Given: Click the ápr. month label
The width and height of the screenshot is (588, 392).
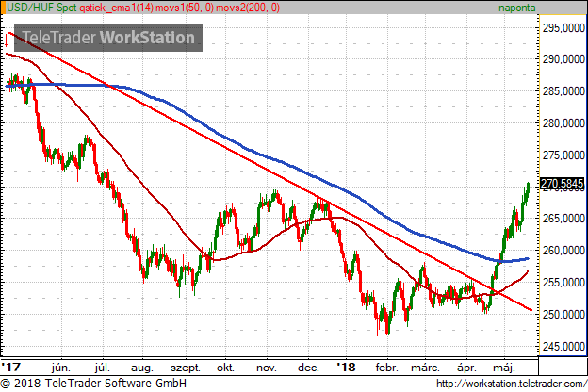Looking at the screenshot, I should coord(466,367).
